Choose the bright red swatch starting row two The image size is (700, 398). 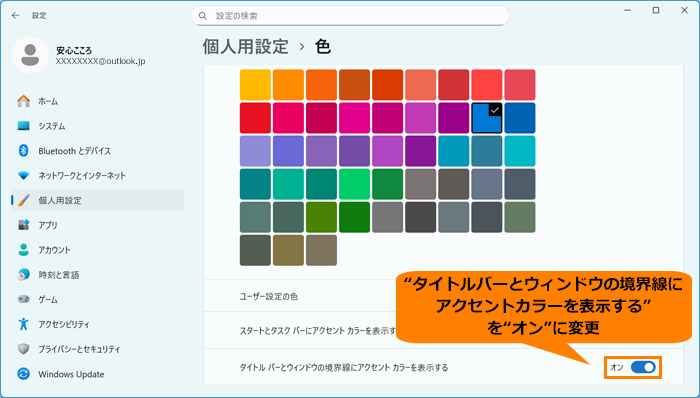255,118
